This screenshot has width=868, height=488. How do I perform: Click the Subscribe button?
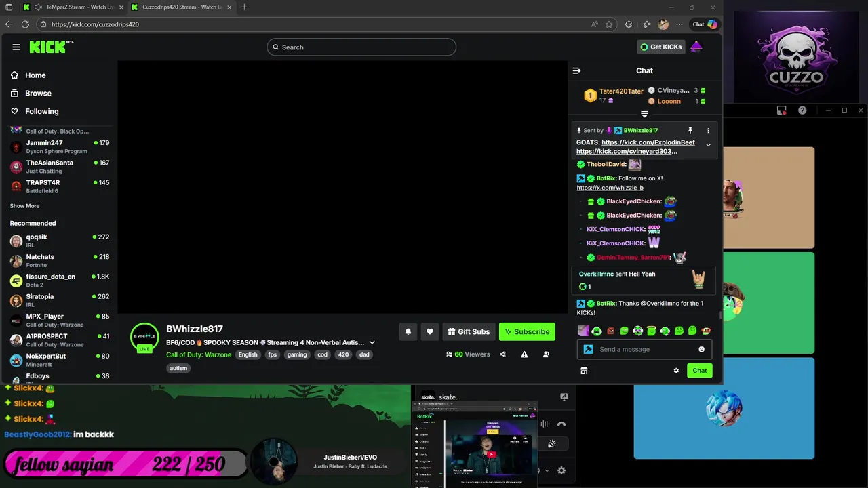click(x=527, y=331)
